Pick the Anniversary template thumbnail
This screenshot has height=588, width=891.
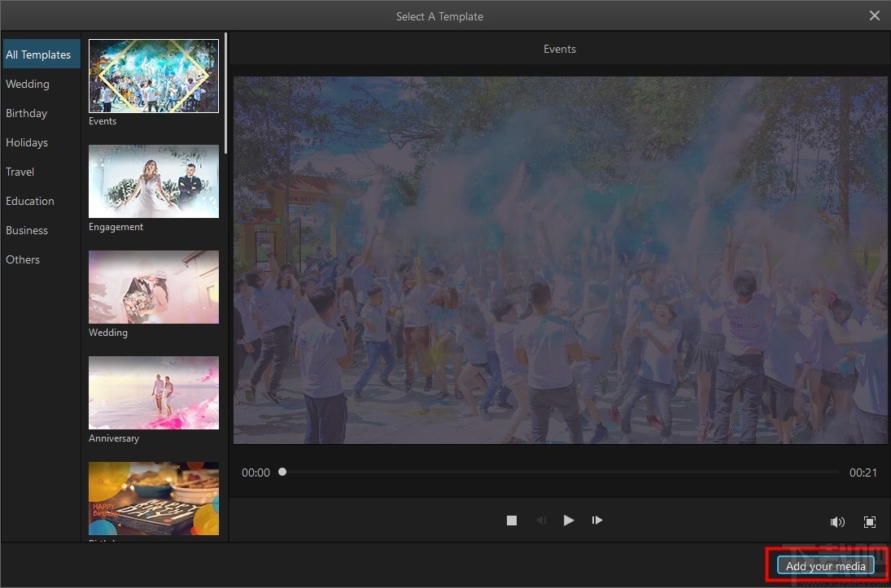154,393
